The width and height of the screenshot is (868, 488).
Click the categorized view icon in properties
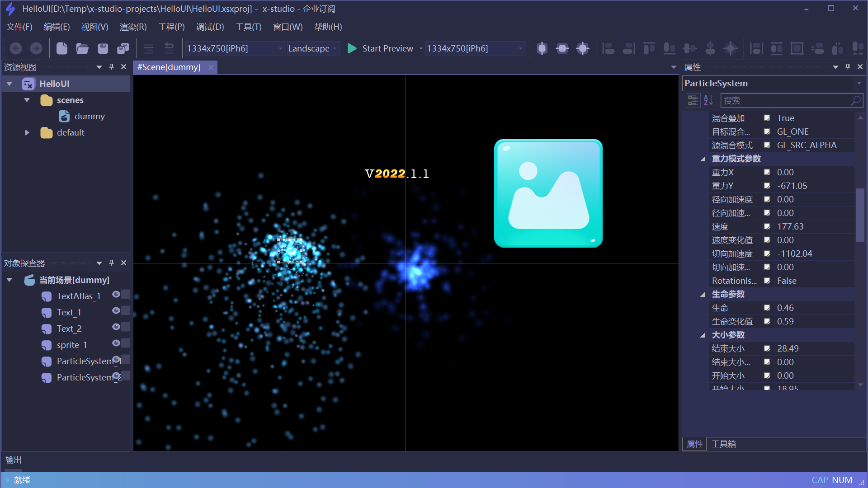coord(693,100)
